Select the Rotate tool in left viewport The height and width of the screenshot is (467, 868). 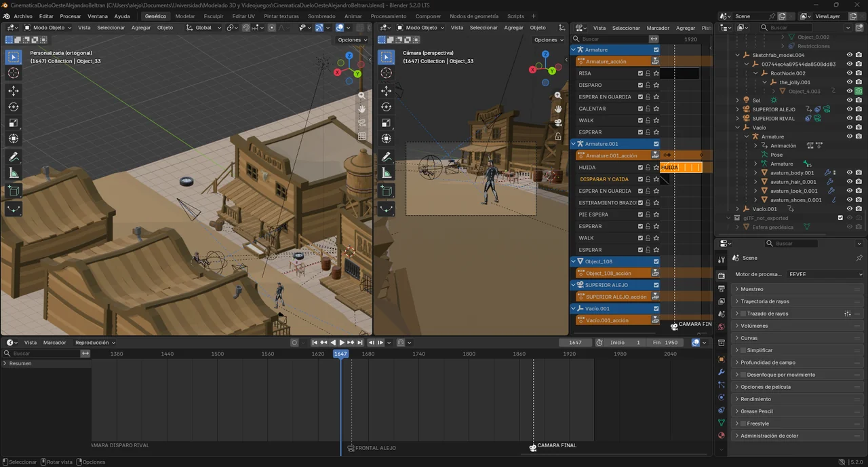(14, 107)
